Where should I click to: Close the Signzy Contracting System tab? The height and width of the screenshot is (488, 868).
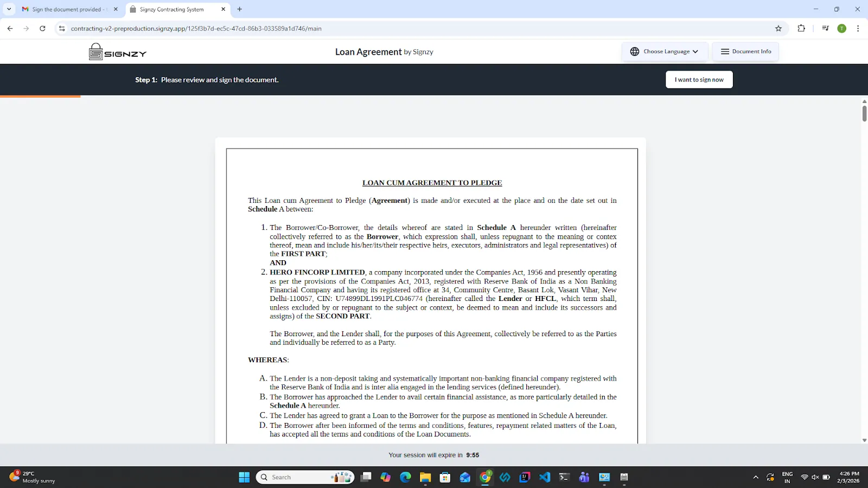coord(223,9)
